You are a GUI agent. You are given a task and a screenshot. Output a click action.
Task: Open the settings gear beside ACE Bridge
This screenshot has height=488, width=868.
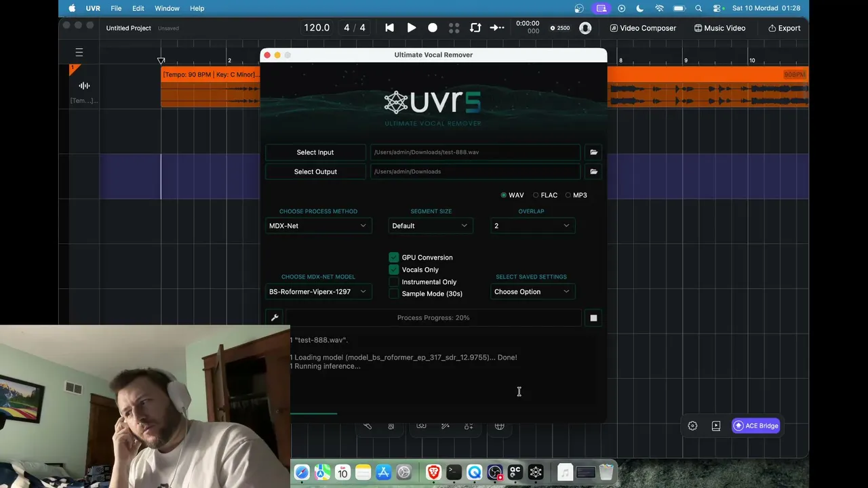point(692,426)
